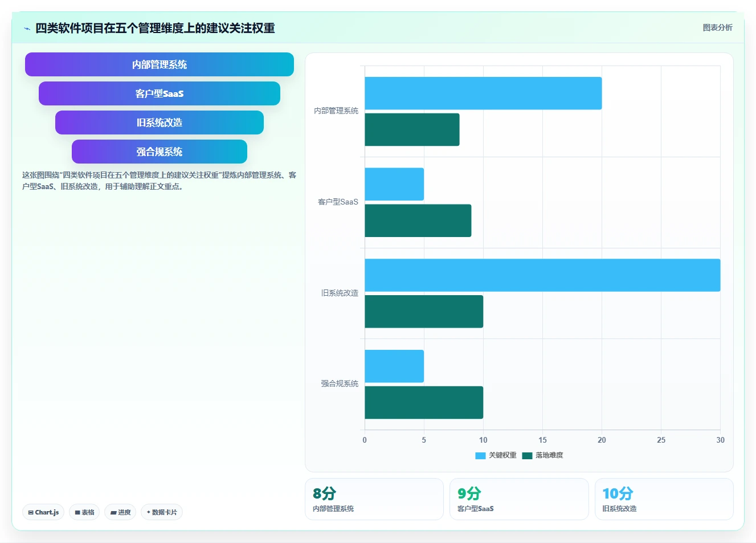This screenshot has height=543, width=756.
Task: Click 强合规系统 green 落地难度 bar
Action: click(x=424, y=402)
